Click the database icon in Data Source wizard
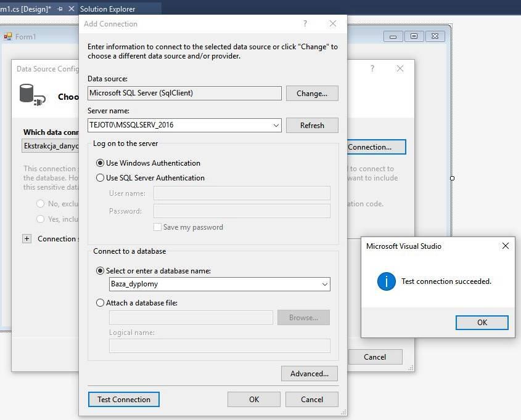Viewport: 521px width, 420px height. (x=32, y=95)
